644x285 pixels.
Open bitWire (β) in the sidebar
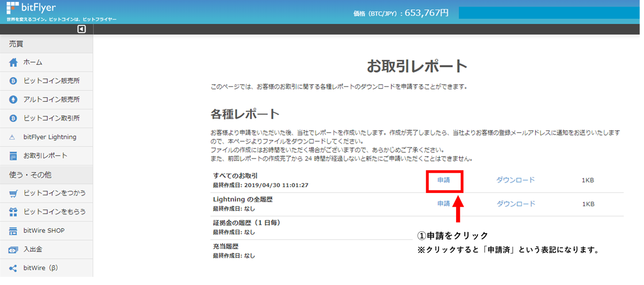click(46, 268)
